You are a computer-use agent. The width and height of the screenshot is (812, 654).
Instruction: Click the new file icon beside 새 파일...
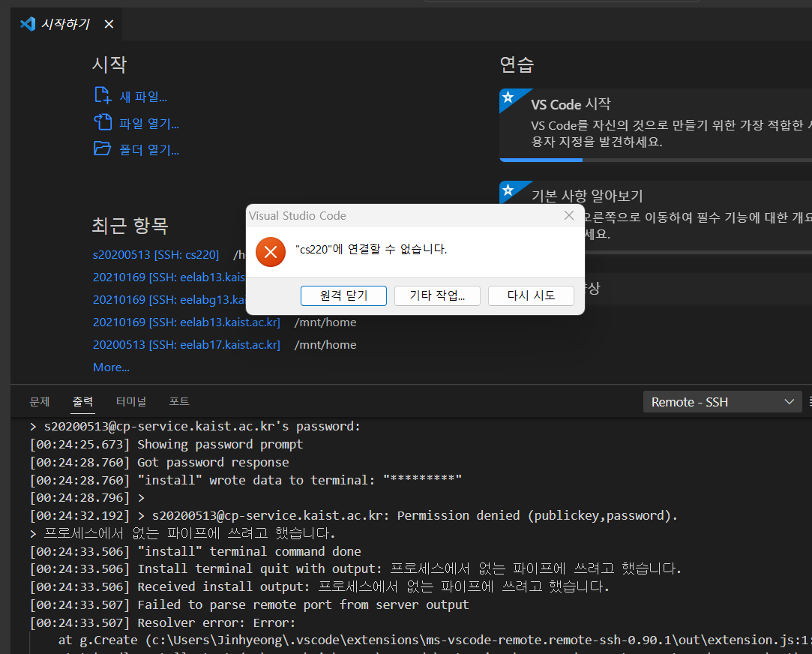[x=102, y=96]
